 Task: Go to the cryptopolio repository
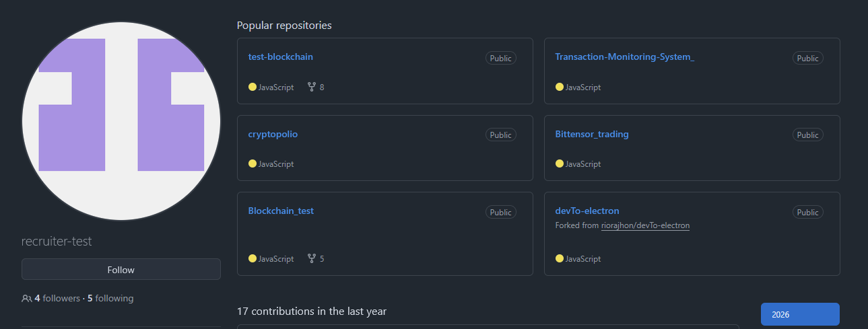[x=273, y=134]
